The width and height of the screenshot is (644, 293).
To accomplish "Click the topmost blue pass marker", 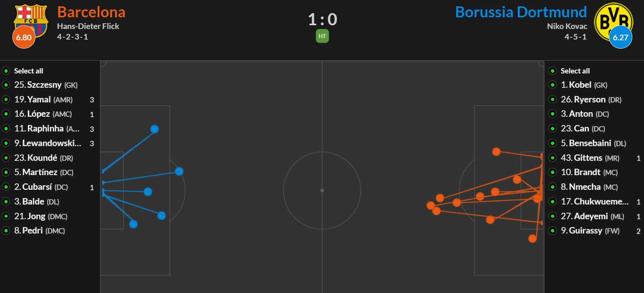I will coord(154,129).
